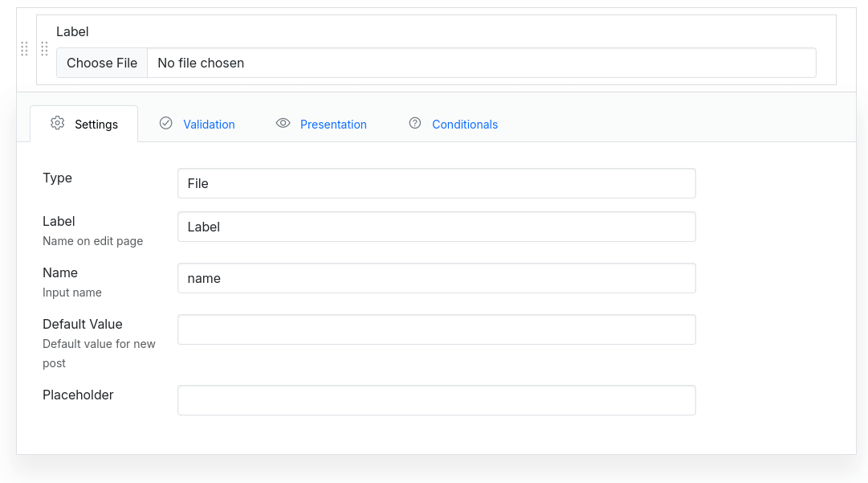Click the empty Placeholder input
This screenshot has height=483, width=868.
[x=436, y=400]
